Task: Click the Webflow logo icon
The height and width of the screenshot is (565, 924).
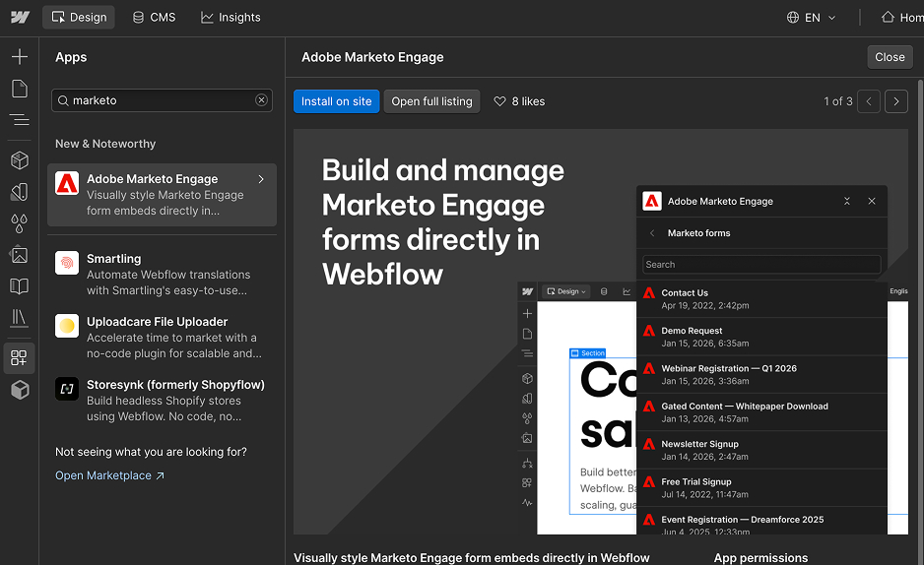Action: coord(20,17)
